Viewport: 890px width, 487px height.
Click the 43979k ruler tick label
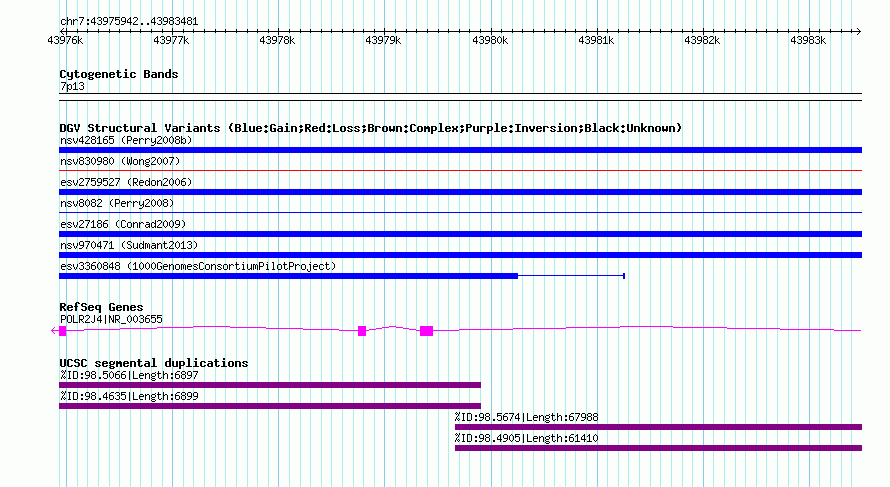[383, 40]
